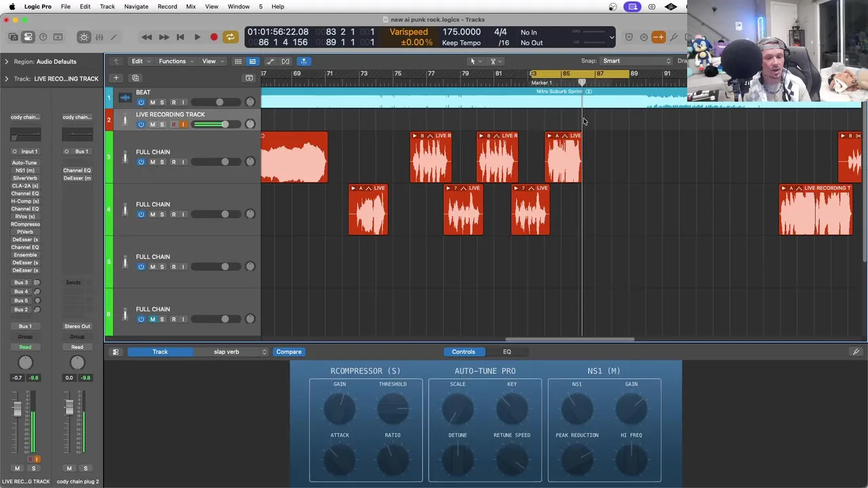
Task: Click the green Read automation button
Action: coord(25,347)
